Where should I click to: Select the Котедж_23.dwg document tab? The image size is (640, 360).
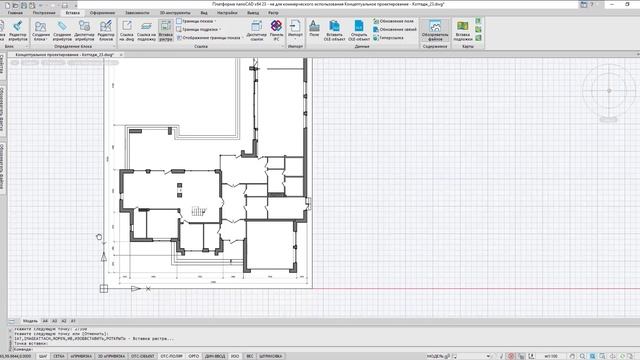(64, 55)
